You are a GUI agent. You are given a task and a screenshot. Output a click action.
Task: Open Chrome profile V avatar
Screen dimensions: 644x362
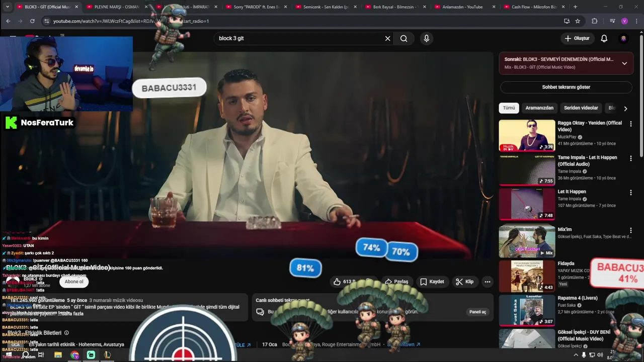pos(624,21)
